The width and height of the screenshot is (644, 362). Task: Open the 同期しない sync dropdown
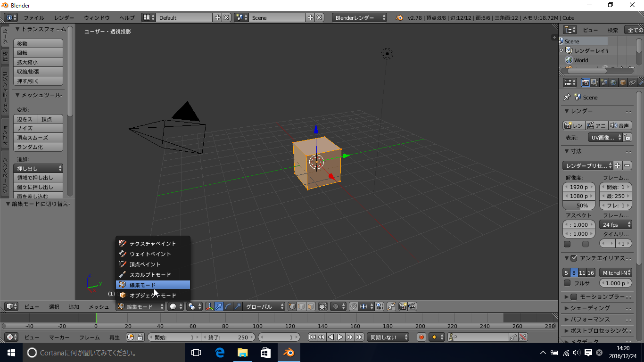tap(389, 337)
